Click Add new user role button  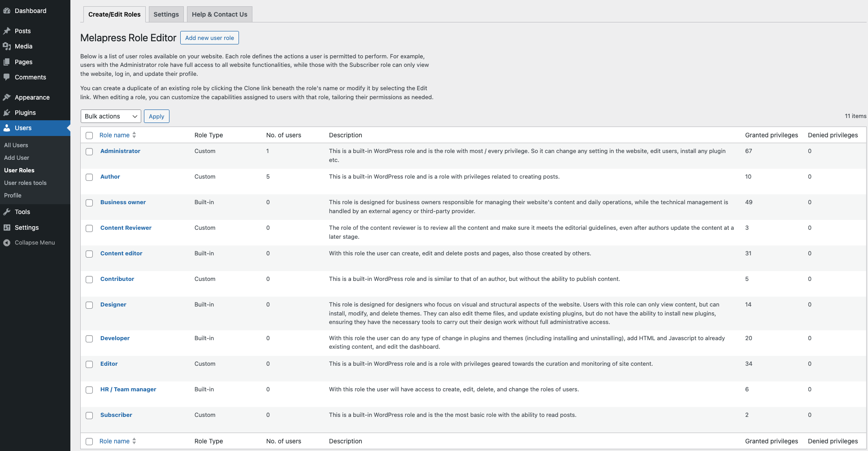[209, 38]
